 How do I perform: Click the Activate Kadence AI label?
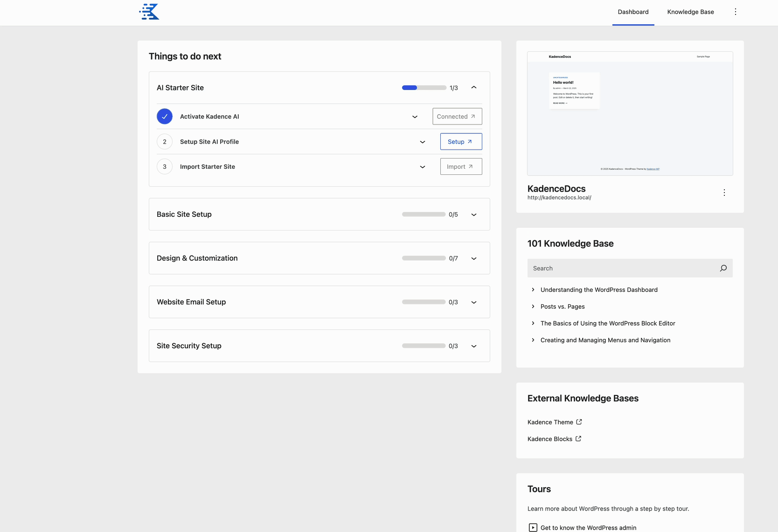coord(209,117)
